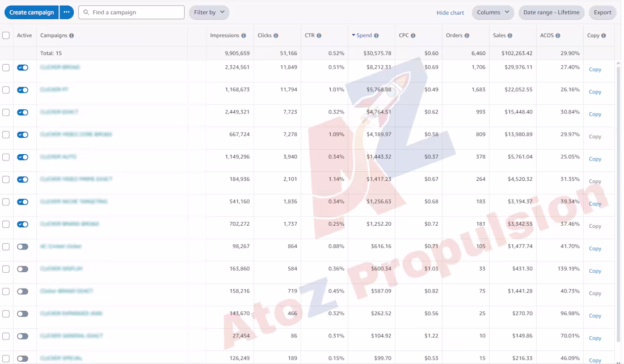
Task: Enable the campaign with $616.16 spend
Action: click(23, 247)
